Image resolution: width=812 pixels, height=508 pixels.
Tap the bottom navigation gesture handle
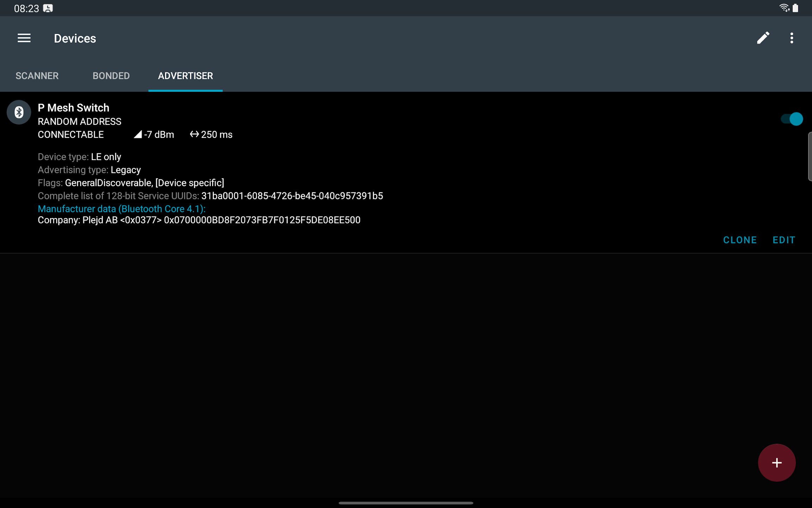[406, 503]
